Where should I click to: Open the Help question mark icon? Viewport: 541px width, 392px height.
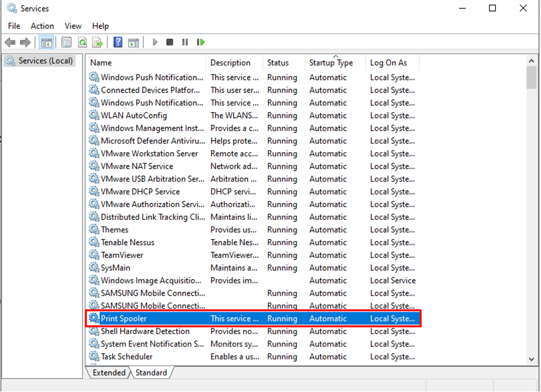tap(118, 43)
